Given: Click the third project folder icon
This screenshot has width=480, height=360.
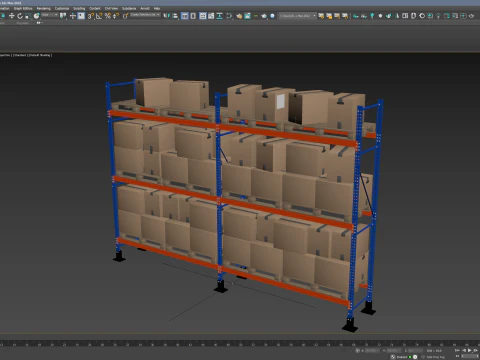Looking at the screenshot, I should click(x=337, y=16).
